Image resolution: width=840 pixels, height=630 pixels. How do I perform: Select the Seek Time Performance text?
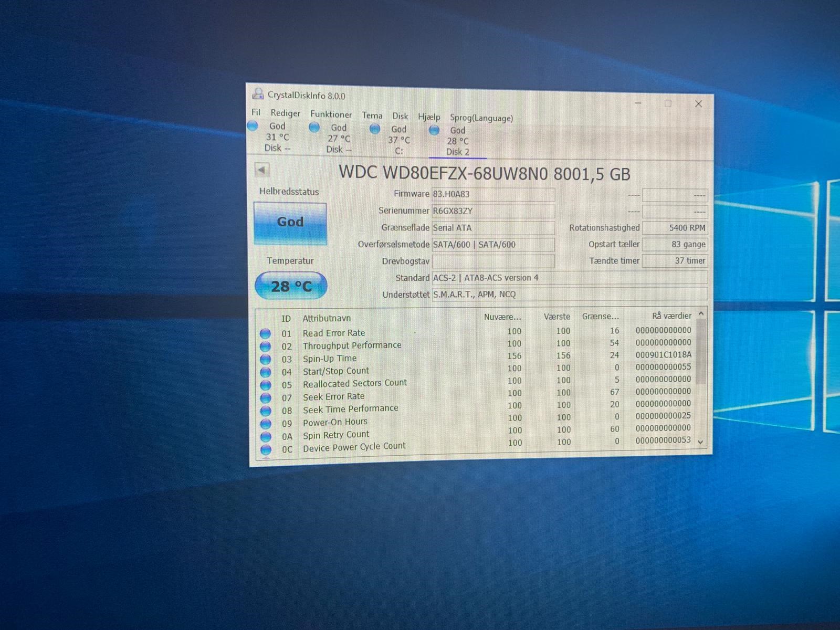[350, 408]
